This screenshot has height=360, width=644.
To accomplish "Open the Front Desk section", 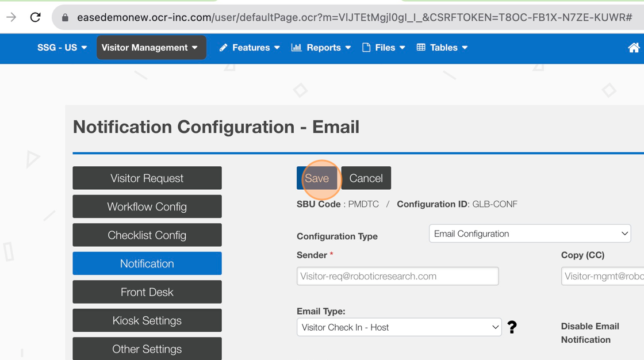I will point(147,292).
